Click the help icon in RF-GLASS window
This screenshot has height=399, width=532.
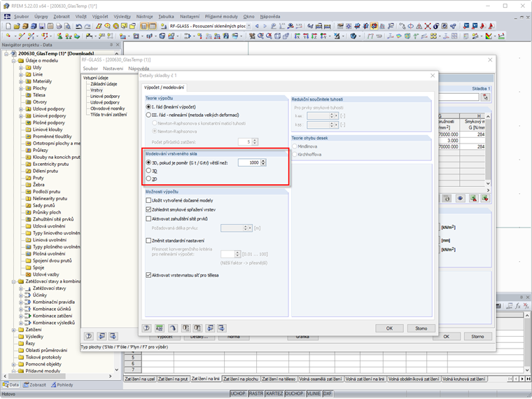89,336
